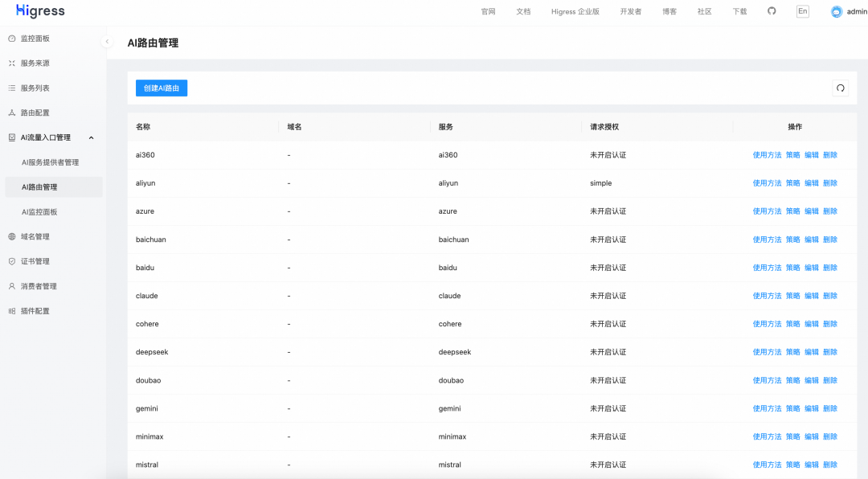Open 插件配置 in the sidebar
This screenshot has width=868, height=479.
pyautogui.click(x=35, y=311)
